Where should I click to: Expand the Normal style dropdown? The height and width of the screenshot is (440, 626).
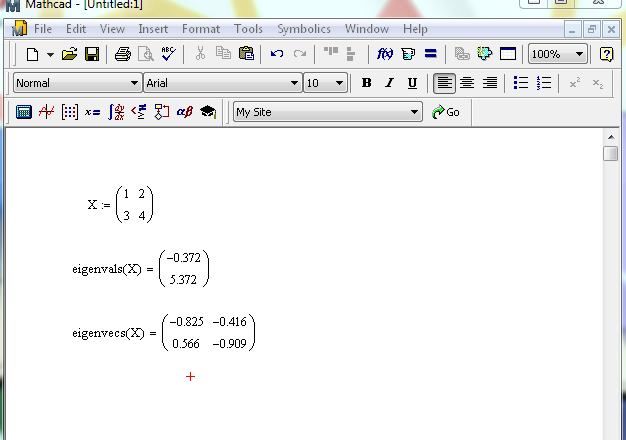pyautogui.click(x=135, y=83)
